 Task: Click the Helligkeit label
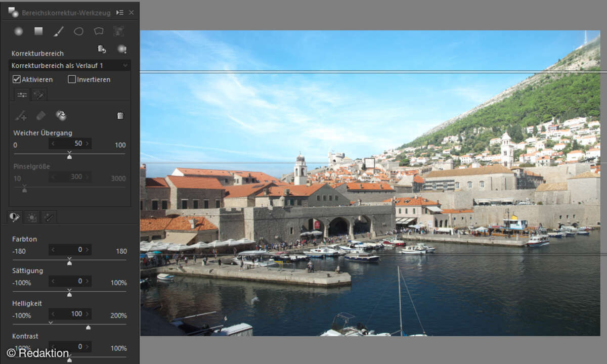pos(27,303)
